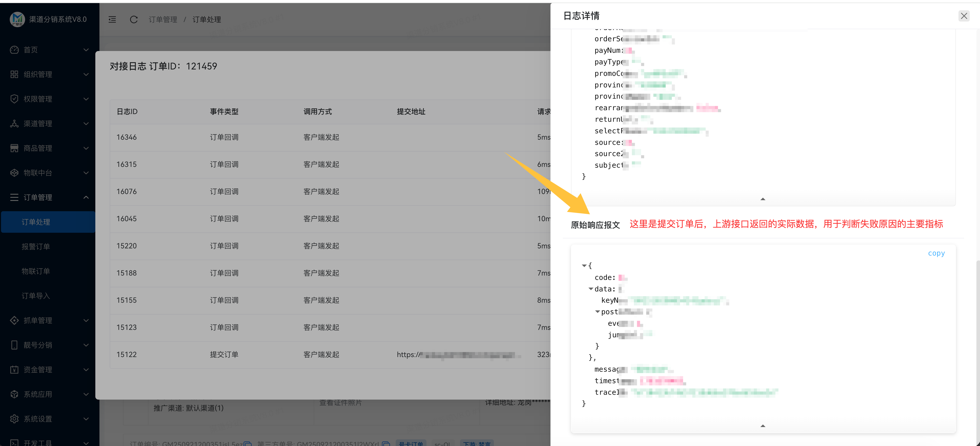Refresh the current page
The image size is (980, 446).
(134, 19)
